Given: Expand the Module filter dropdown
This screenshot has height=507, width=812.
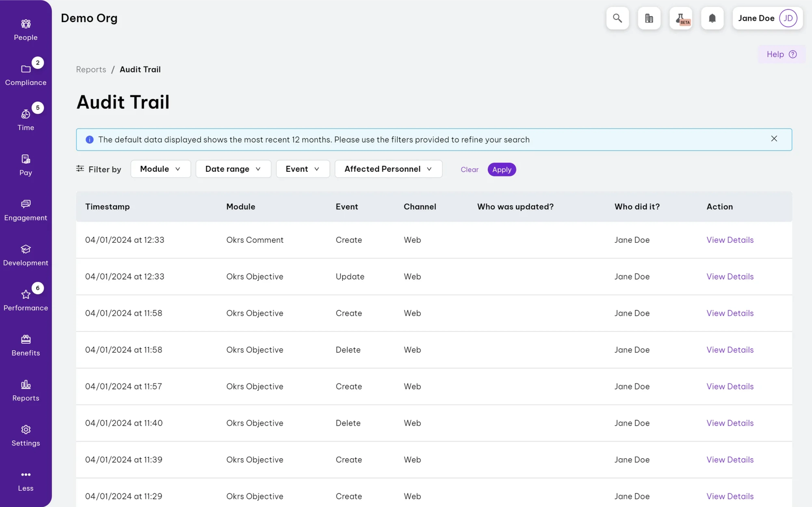Looking at the screenshot, I should [x=160, y=169].
